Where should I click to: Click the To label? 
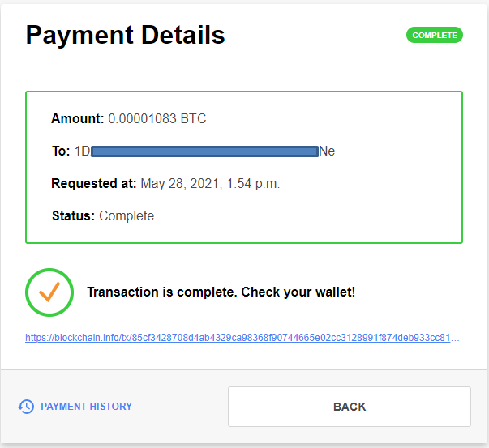tap(61, 151)
